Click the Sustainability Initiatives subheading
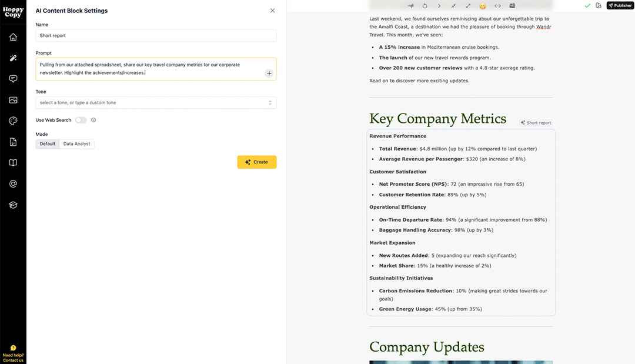The image size is (635, 364). (401, 278)
